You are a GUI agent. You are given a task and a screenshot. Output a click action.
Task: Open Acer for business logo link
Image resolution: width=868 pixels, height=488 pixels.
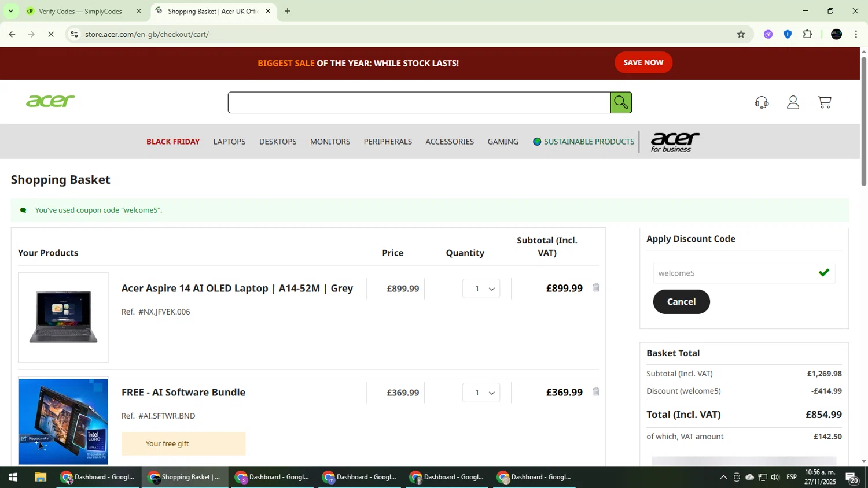click(675, 142)
